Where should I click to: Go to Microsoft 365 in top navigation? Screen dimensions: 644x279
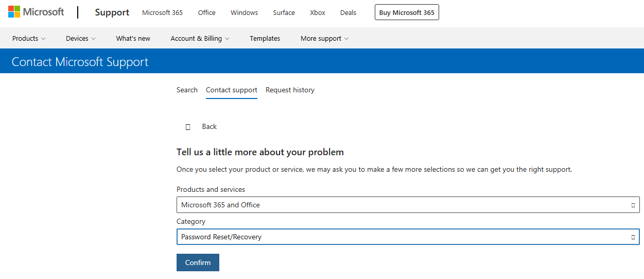click(162, 13)
